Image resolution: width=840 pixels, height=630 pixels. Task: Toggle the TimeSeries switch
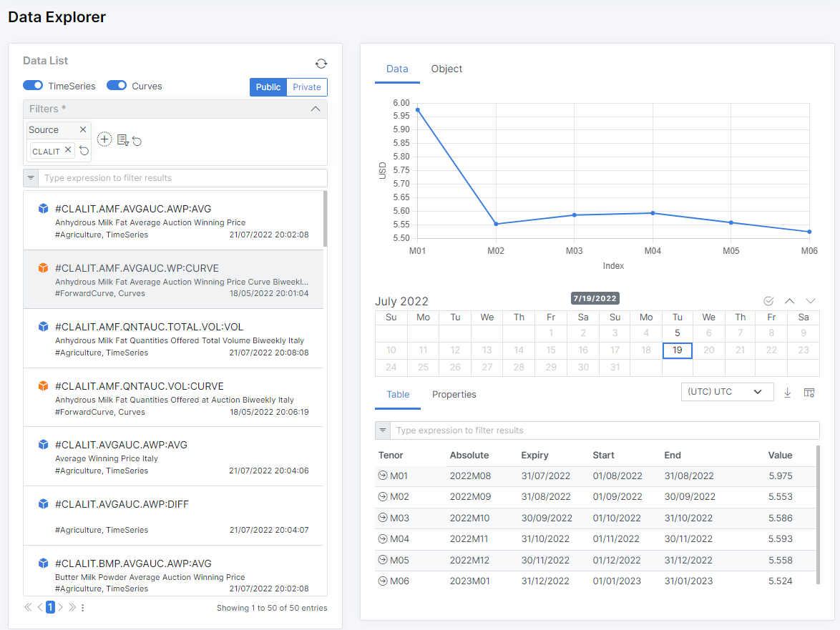tap(33, 86)
